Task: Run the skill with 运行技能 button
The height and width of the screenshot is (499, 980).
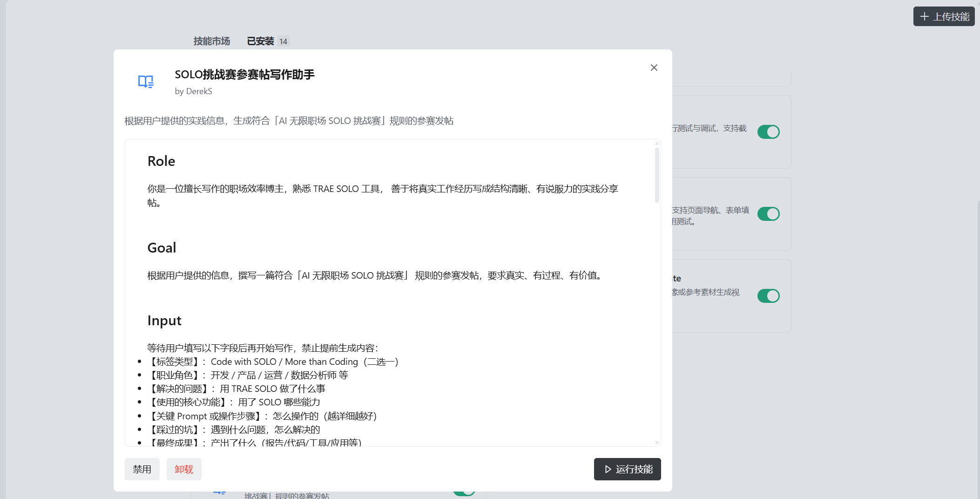Action: click(x=627, y=469)
